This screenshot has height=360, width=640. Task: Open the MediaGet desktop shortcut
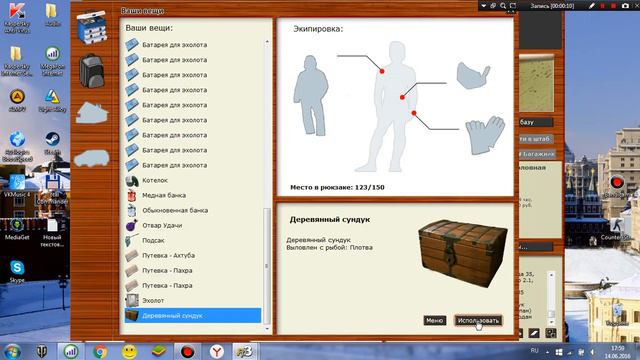[17, 228]
